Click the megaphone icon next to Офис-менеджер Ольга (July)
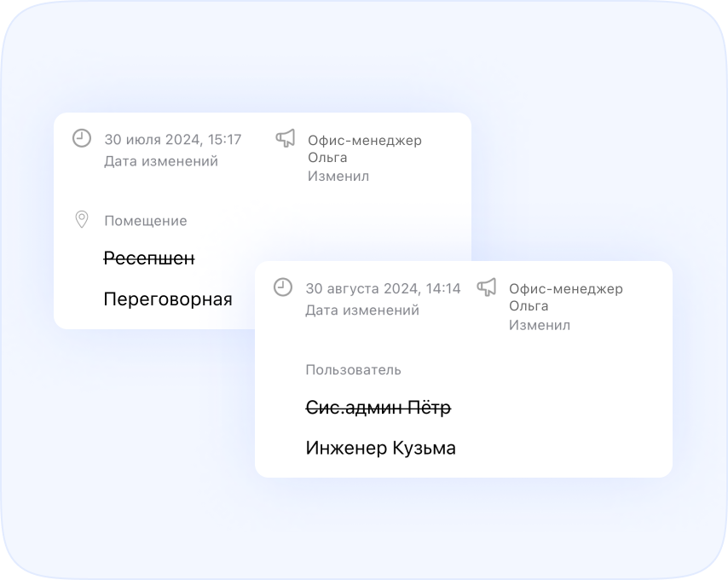This screenshot has width=728, height=580. [x=285, y=139]
